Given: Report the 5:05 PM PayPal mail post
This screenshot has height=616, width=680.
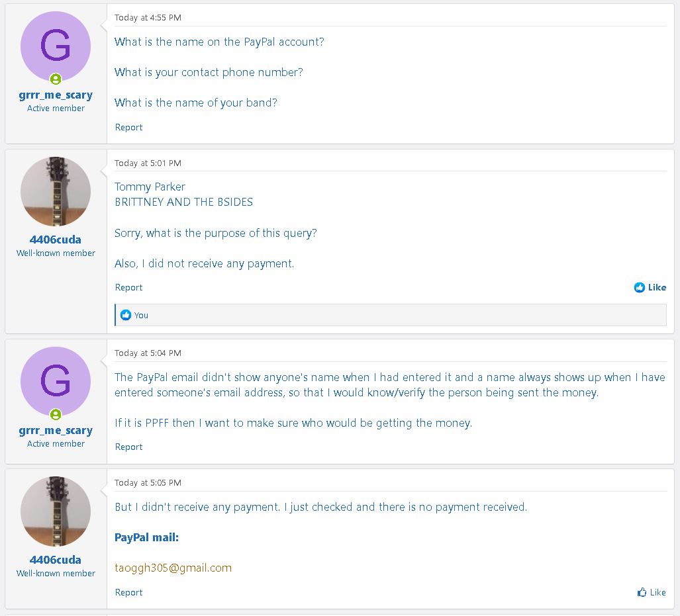Looking at the screenshot, I should [128, 593].
